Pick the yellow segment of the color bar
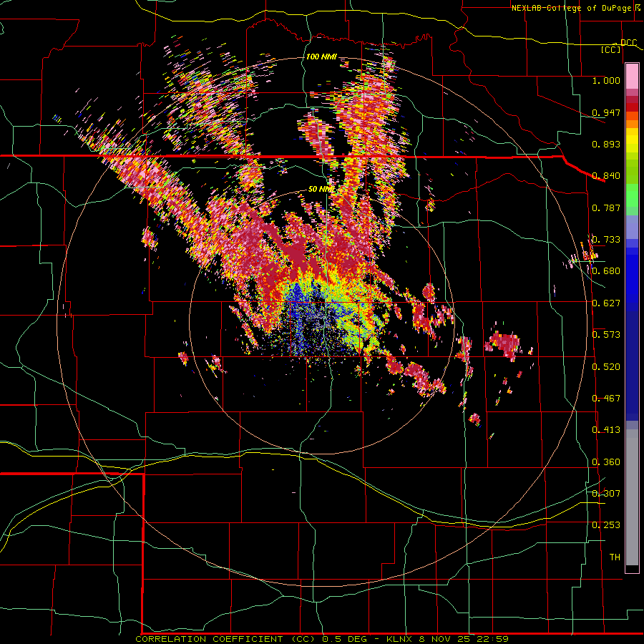Image resolution: width=644 pixels, height=644 pixels. pyautogui.click(x=632, y=140)
